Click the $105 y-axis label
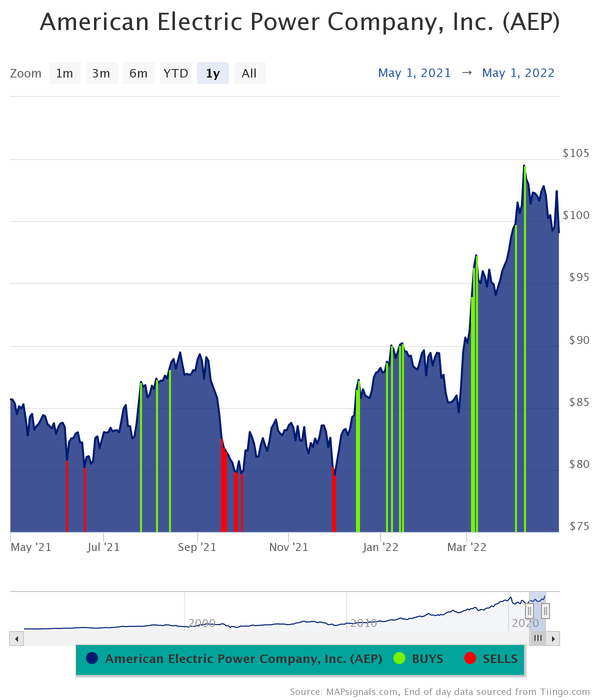Viewport: 600px width, 700px height. (x=576, y=153)
